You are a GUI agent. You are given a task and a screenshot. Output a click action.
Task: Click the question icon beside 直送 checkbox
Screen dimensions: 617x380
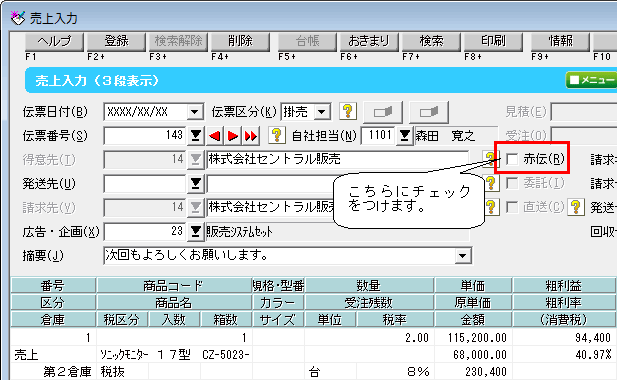pos(576,207)
